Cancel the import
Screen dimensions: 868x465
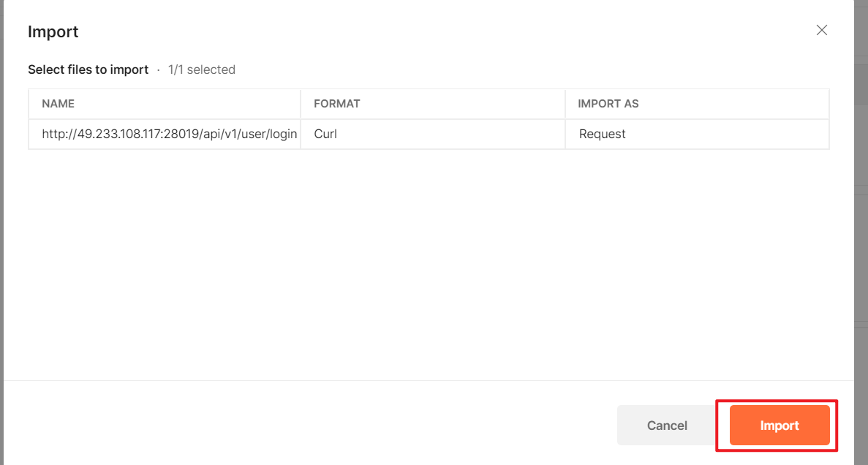click(667, 426)
